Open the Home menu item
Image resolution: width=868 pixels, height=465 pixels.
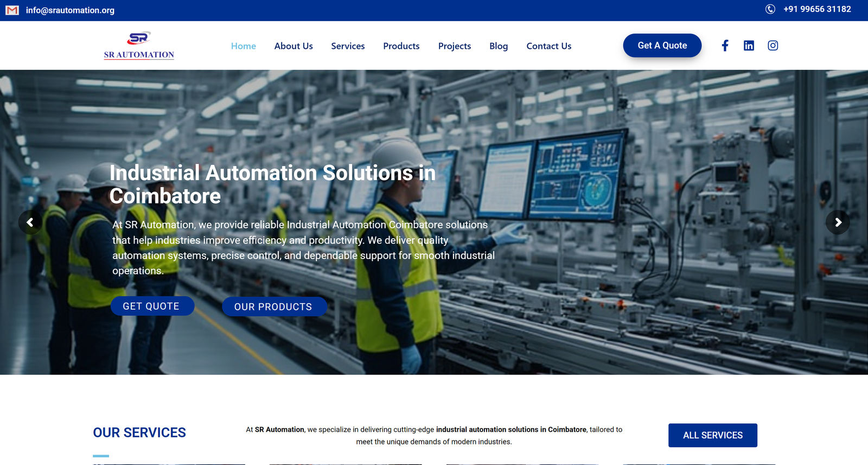(x=244, y=46)
